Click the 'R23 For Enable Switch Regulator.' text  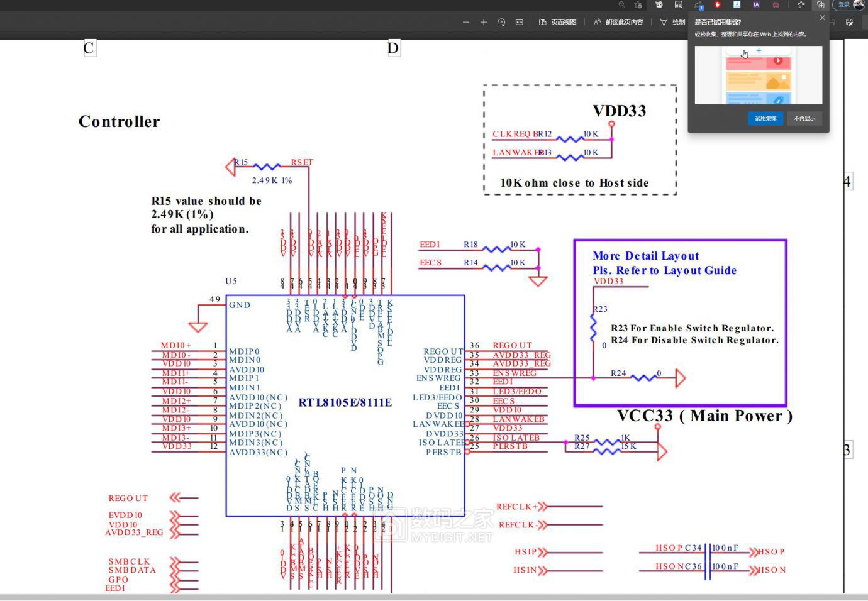tap(693, 328)
